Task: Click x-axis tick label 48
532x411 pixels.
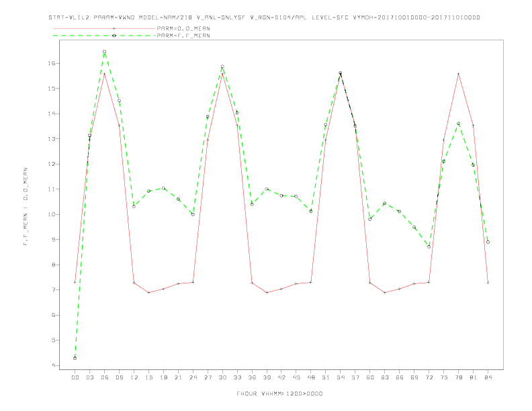Action: [311, 377]
